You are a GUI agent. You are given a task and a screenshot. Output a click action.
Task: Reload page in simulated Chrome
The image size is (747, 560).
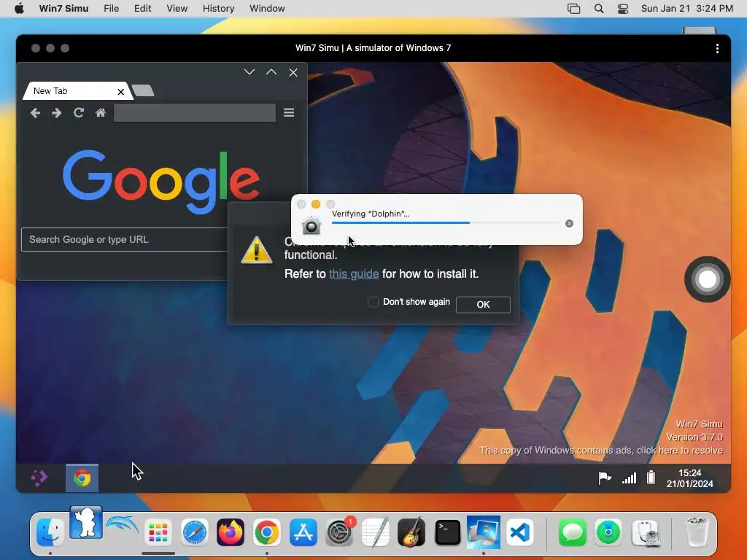[x=79, y=113]
